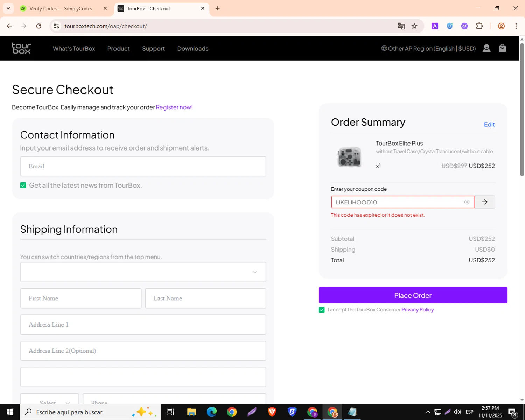525x420 pixels.
Task: Open Support menu
Action: (x=153, y=48)
